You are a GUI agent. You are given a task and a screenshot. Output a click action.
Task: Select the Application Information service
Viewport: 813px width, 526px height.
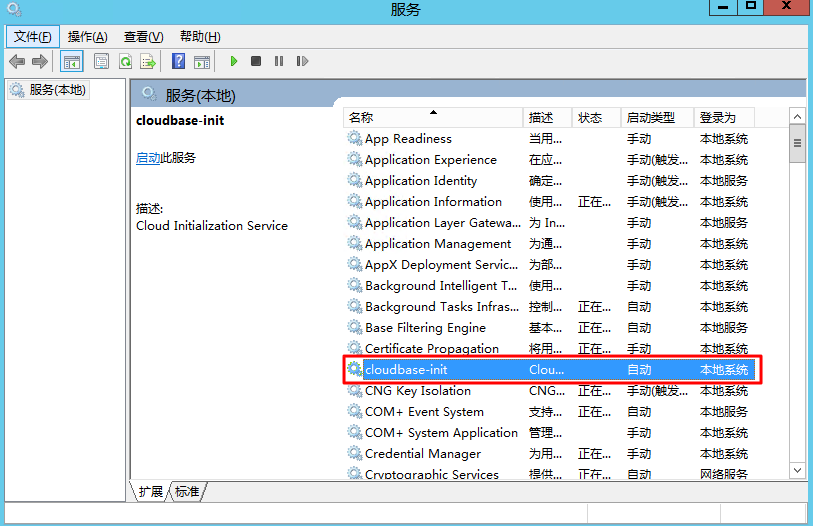pyautogui.click(x=551, y=202)
